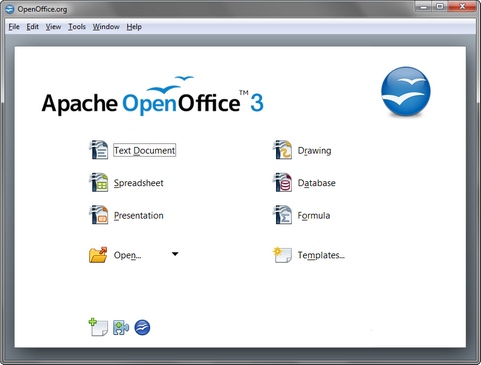
Task: Click the Templates sheet icon
Action: [282, 255]
